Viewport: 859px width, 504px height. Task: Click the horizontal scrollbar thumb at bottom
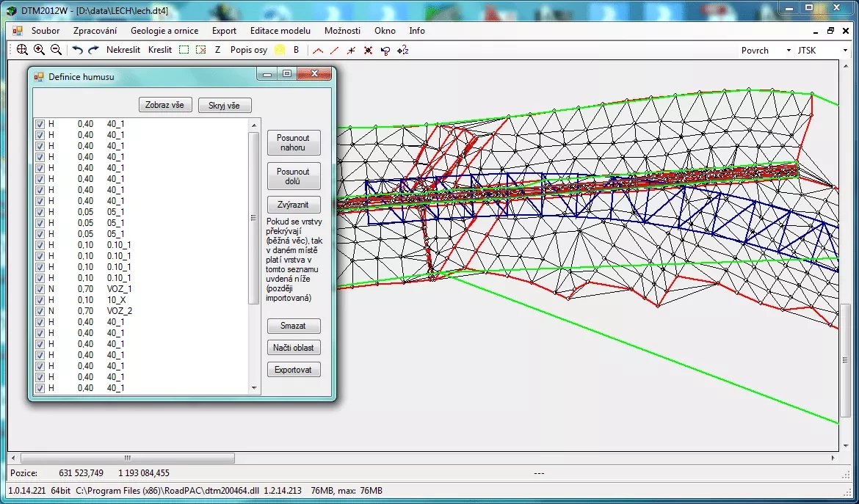point(127,458)
